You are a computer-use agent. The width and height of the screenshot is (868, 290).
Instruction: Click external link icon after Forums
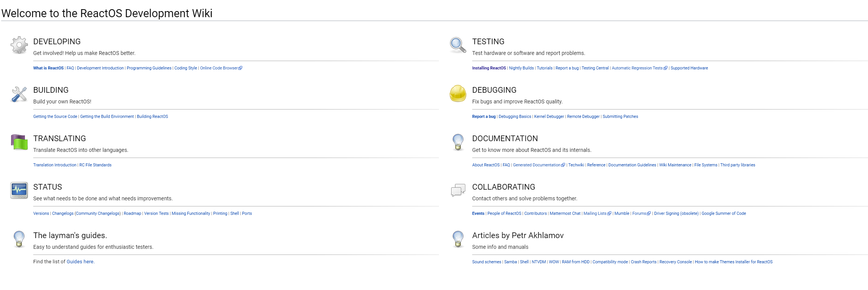pyautogui.click(x=649, y=213)
